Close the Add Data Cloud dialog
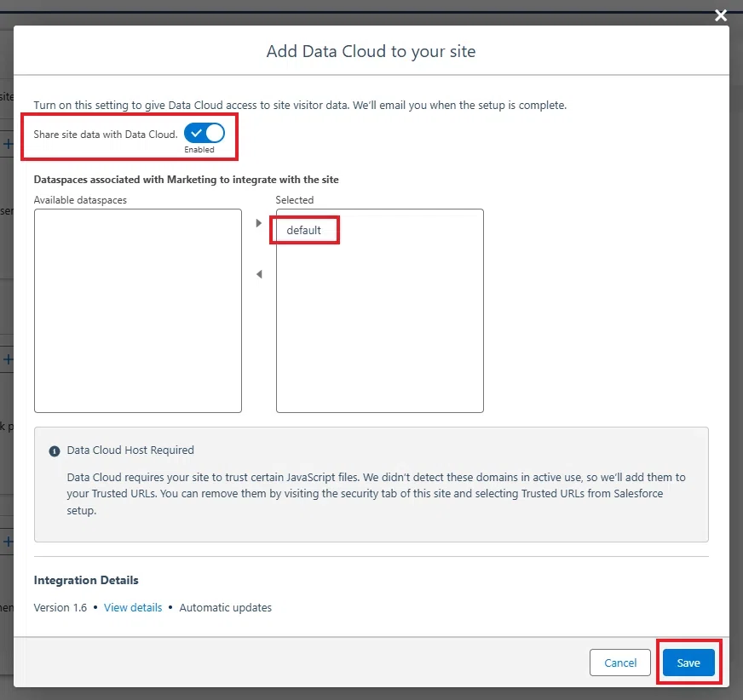The width and height of the screenshot is (743, 700). pyautogui.click(x=720, y=15)
